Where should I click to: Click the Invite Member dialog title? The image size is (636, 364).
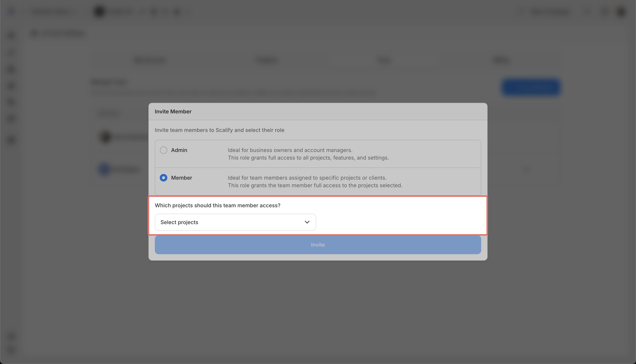click(173, 111)
